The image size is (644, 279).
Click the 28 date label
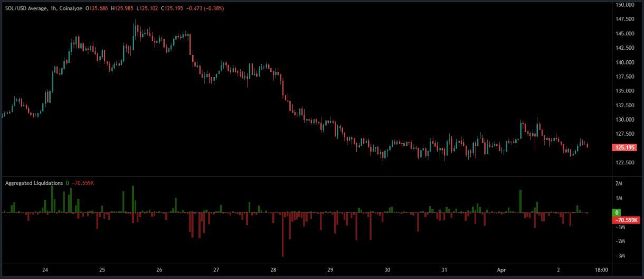click(x=273, y=270)
